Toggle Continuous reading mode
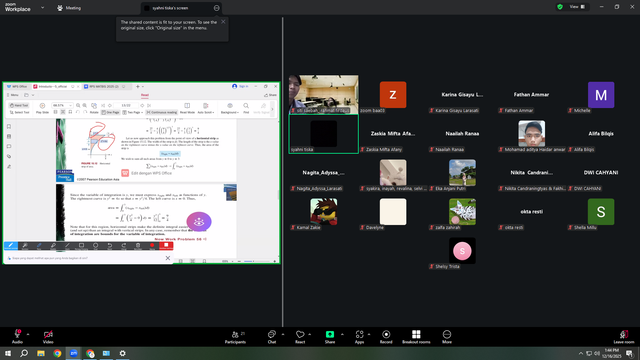This screenshot has height=360, width=640. (x=162, y=112)
